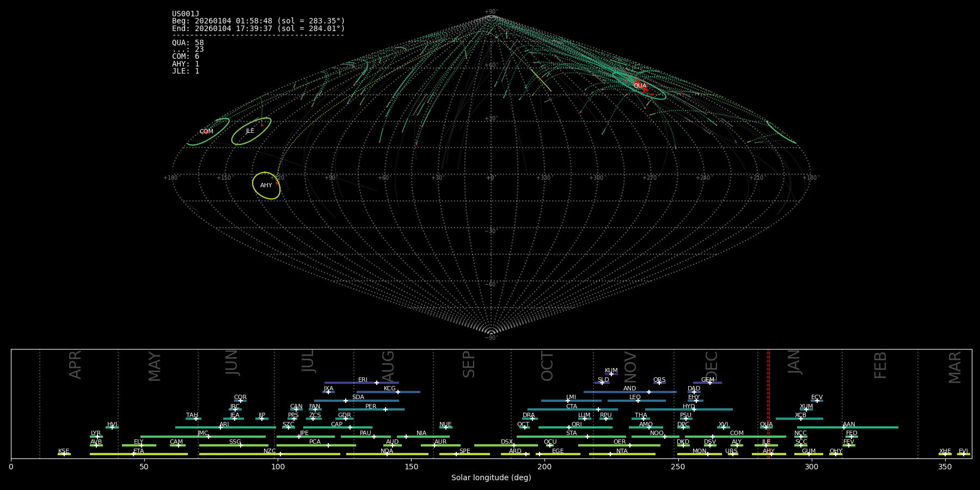Click the QUA radiant label on the sky map
Viewport: 980px width, 490px height.
click(x=640, y=86)
